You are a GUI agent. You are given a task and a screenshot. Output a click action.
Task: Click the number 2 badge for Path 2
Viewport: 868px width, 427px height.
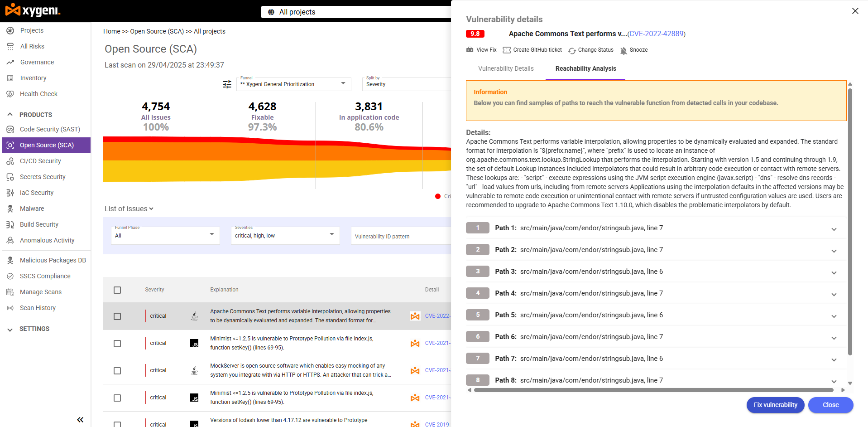click(477, 249)
